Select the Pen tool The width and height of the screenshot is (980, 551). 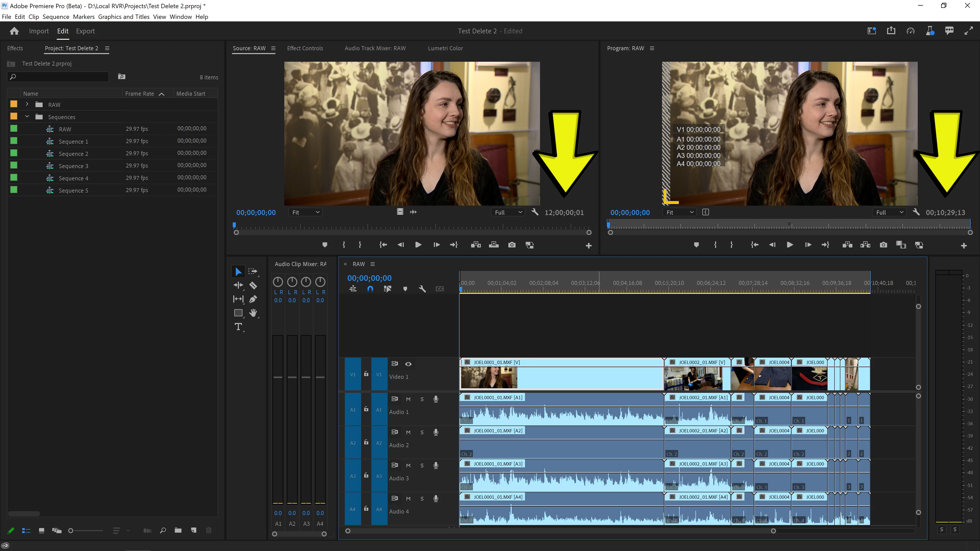coord(253,299)
